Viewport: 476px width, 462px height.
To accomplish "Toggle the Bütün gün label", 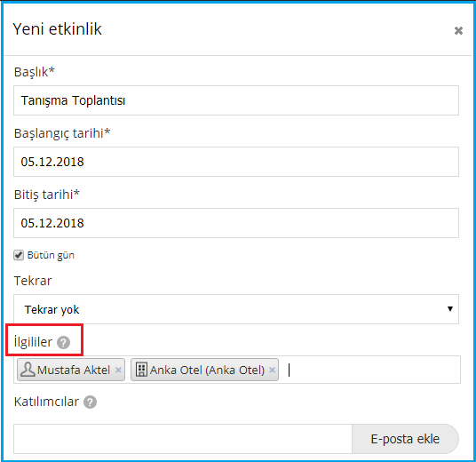I will [51, 255].
